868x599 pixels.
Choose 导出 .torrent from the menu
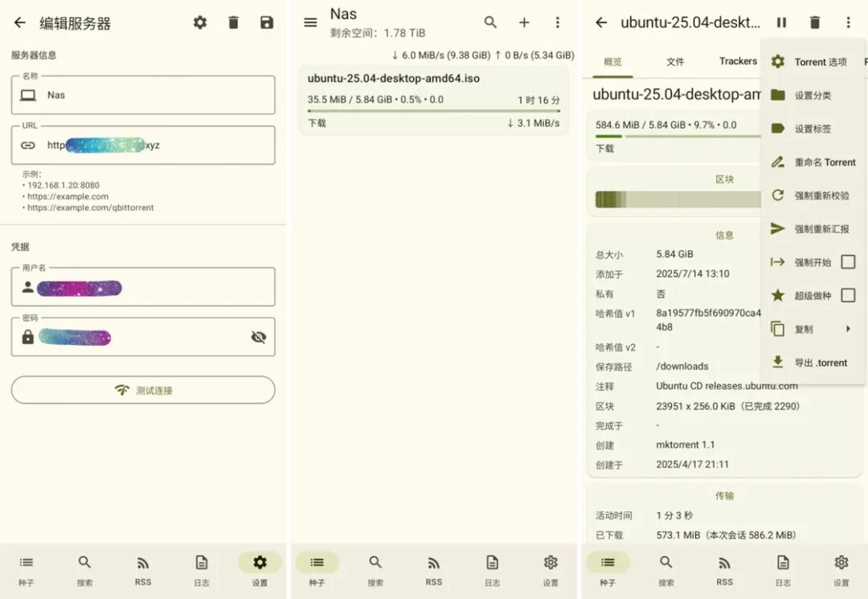coord(813,363)
